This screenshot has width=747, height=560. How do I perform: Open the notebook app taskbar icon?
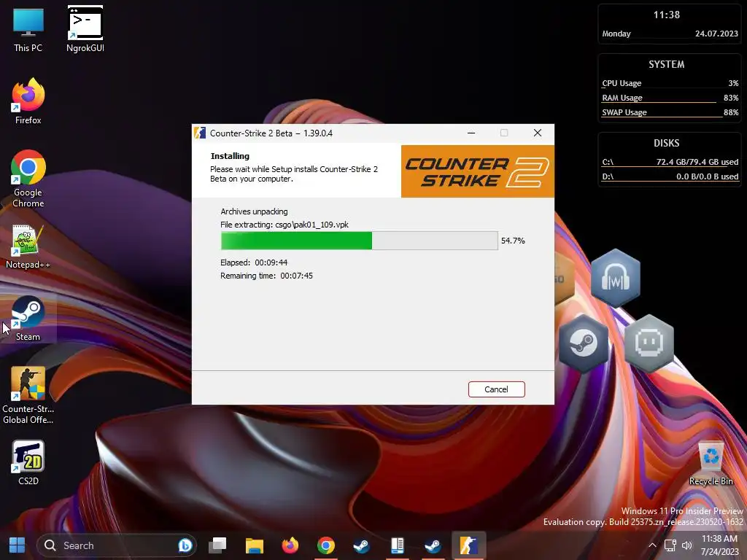point(398,545)
